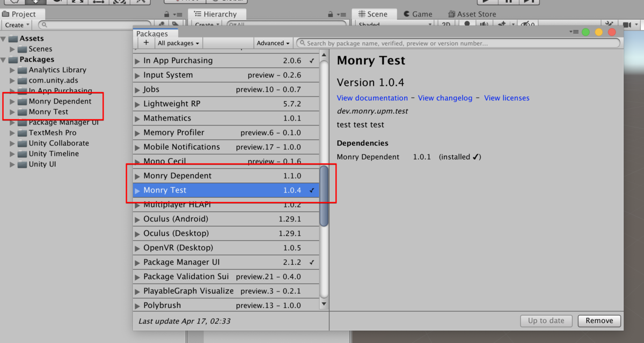This screenshot has width=644, height=343.
Task: Select the Mobile Notifications package row
Action: [226, 147]
